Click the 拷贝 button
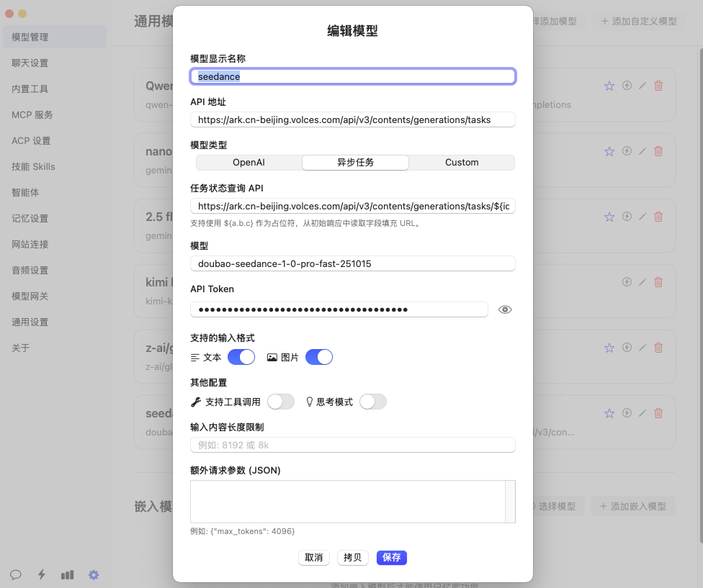703x588 pixels. [353, 558]
